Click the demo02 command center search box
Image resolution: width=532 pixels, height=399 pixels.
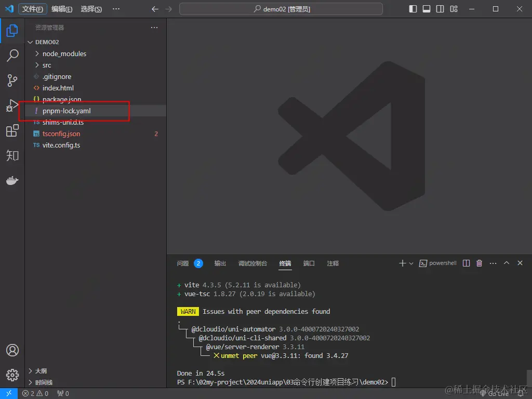pos(281,9)
